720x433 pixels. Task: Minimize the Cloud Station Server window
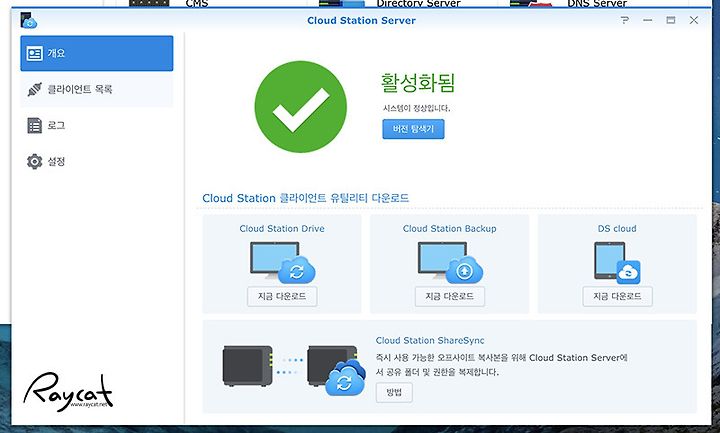pyautogui.click(x=647, y=20)
